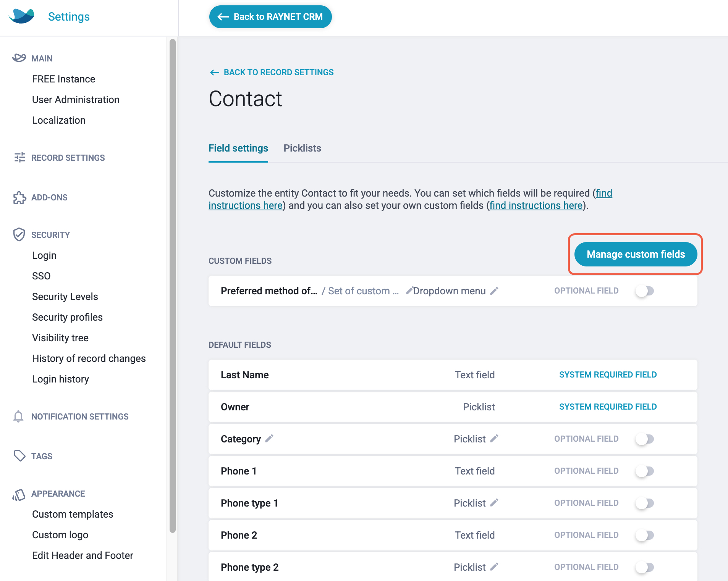Click the sidebar vertical scrollbar

pyautogui.click(x=173, y=286)
